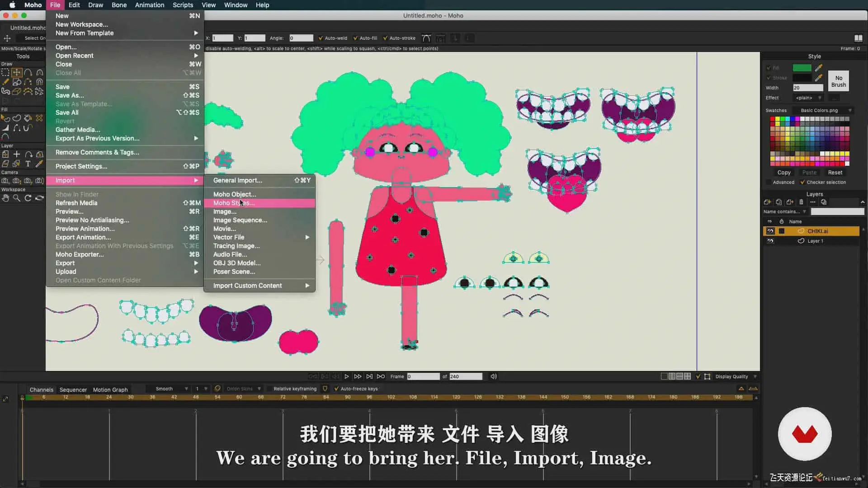Toggle Checker selection checkbox
Viewport: 868px width, 488px height.
coord(802,182)
